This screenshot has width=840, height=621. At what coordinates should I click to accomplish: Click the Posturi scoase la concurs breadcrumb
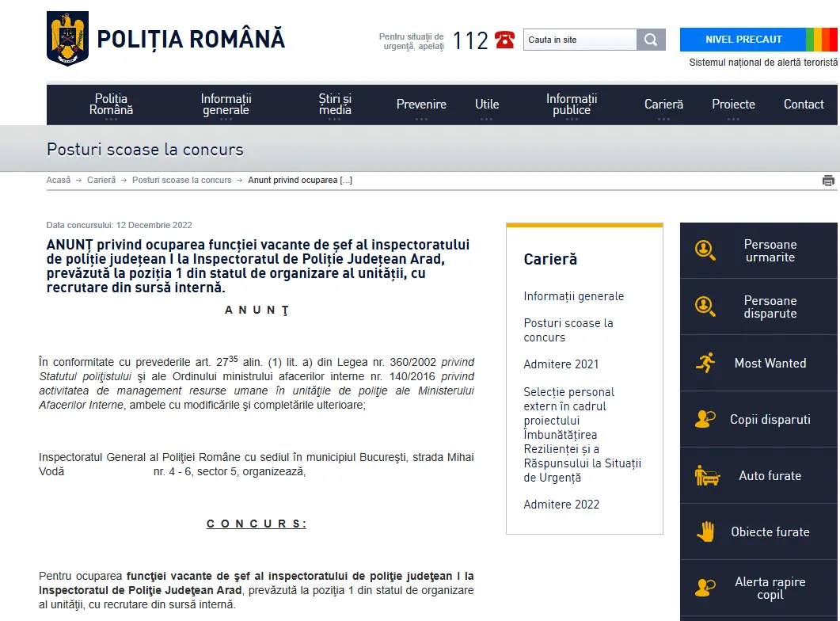coord(181,180)
